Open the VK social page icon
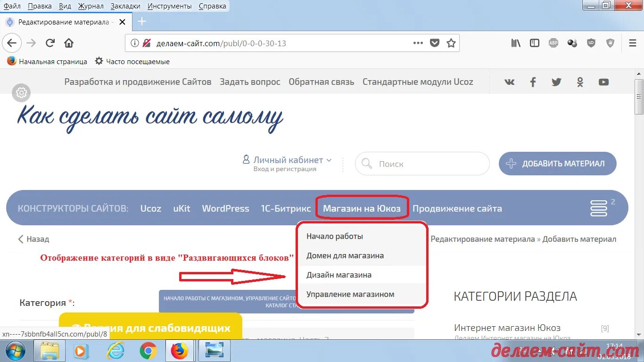This screenshot has width=644, height=362. pyautogui.click(x=510, y=82)
